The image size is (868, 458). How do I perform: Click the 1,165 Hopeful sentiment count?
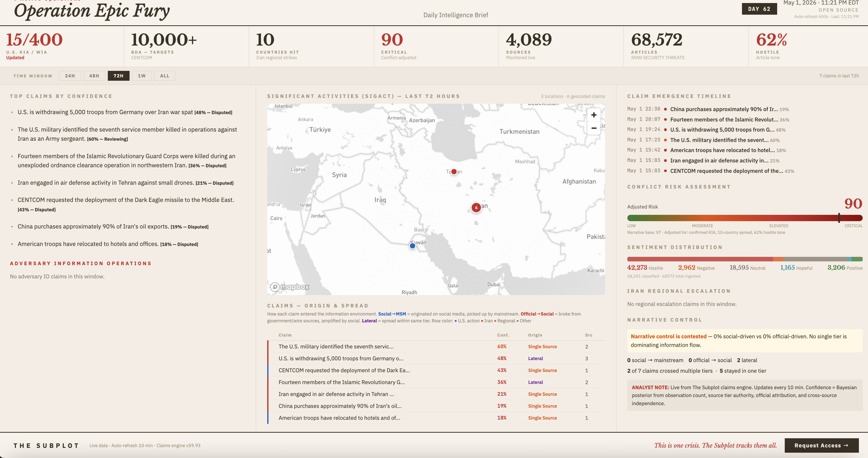(796, 267)
